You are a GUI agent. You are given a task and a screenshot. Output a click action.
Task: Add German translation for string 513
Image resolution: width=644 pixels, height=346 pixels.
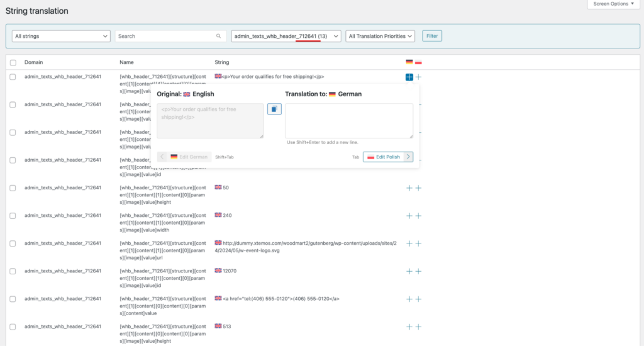click(409, 326)
